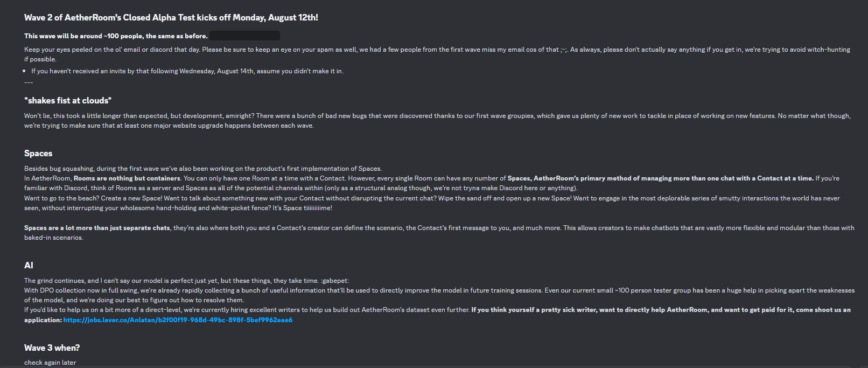Click the bold "Rooms are nothing but containers" text
Viewport: 868px width, 368px height.
(127, 178)
